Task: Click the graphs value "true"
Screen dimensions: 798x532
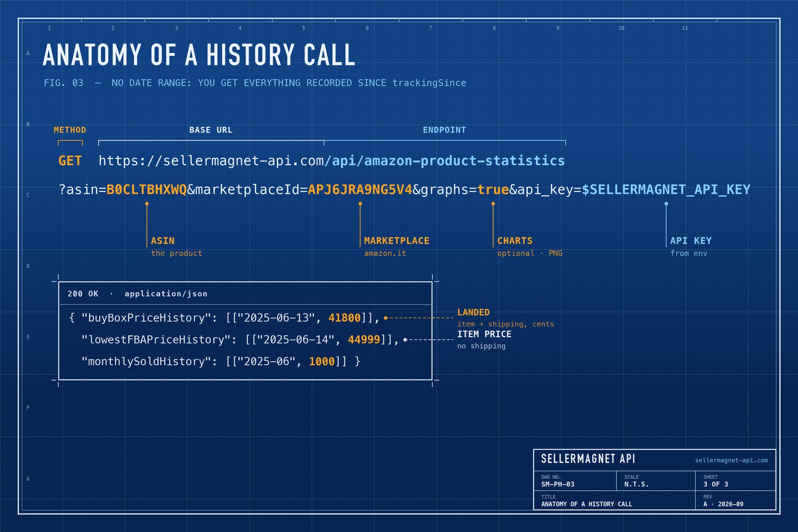Action: [493, 190]
